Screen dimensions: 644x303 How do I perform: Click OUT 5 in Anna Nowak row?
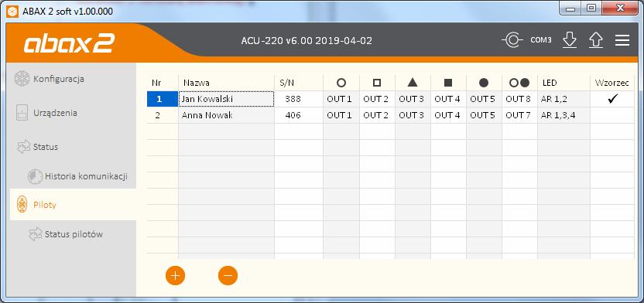484,115
